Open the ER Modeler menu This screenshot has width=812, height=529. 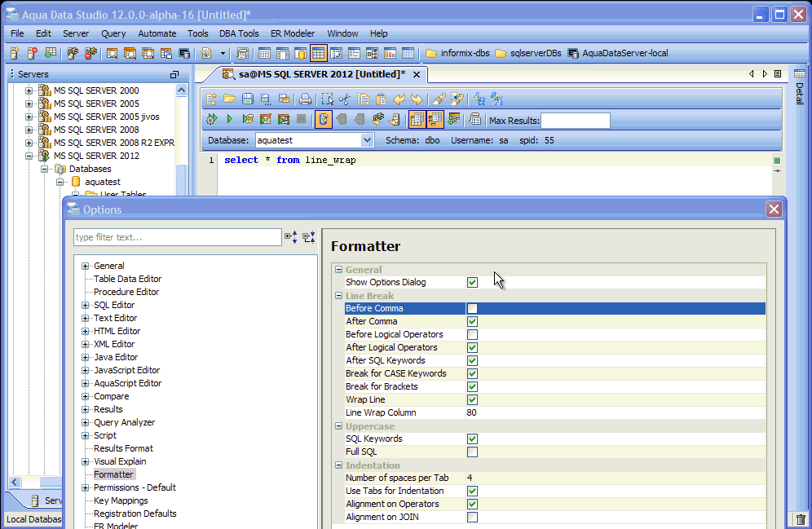point(293,33)
